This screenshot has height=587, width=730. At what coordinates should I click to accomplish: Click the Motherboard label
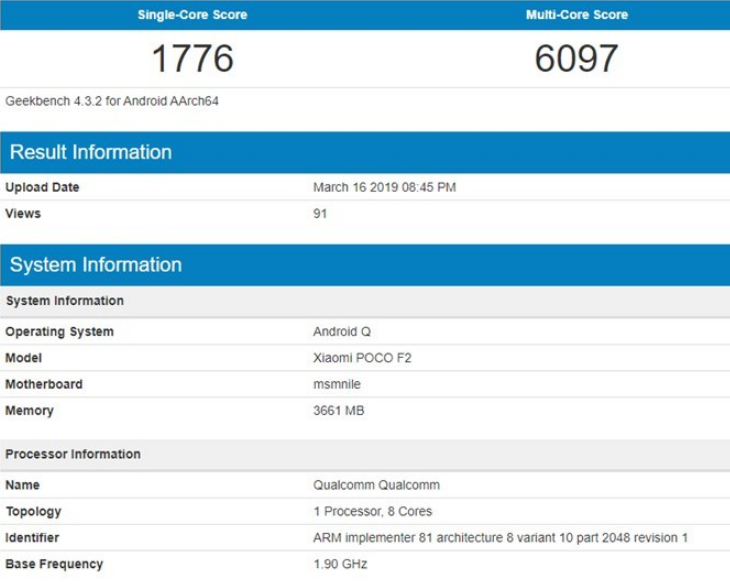tap(44, 384)
